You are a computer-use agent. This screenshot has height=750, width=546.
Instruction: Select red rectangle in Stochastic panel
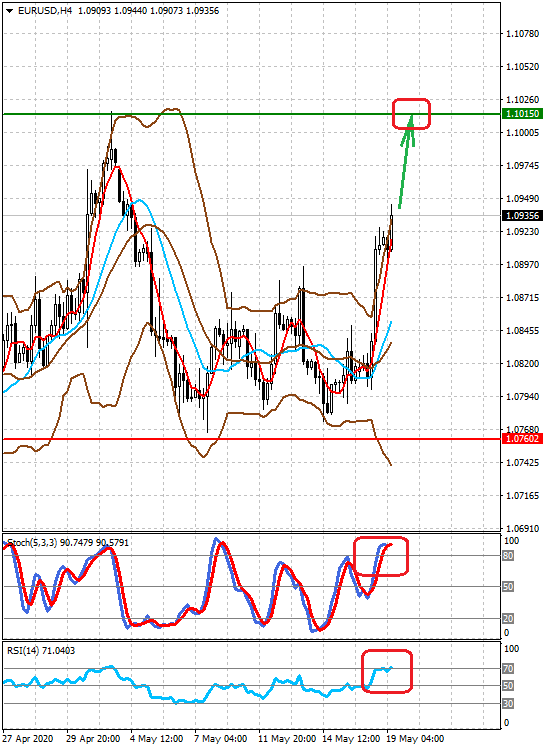pyautogui.click(x=381, y=556)
